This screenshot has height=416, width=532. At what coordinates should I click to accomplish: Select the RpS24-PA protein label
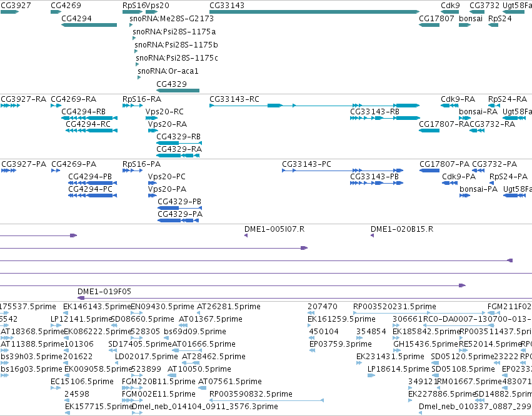508,177
